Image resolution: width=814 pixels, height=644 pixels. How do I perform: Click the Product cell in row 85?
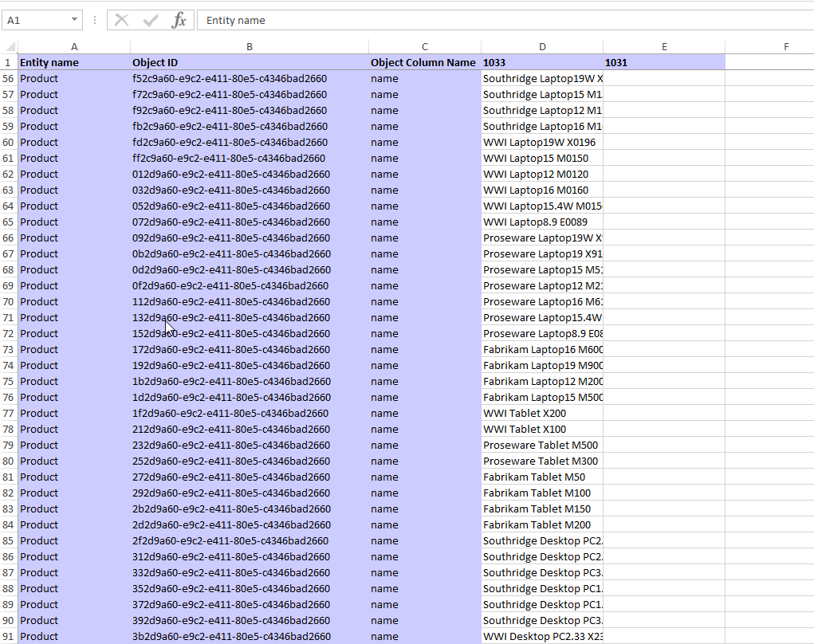point(74,541)
